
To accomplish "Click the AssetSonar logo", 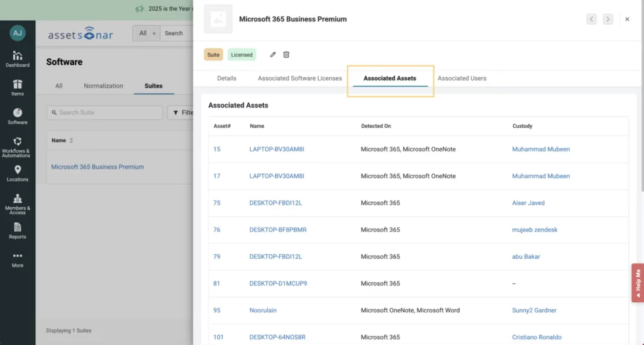I will [x=80, y=34].
